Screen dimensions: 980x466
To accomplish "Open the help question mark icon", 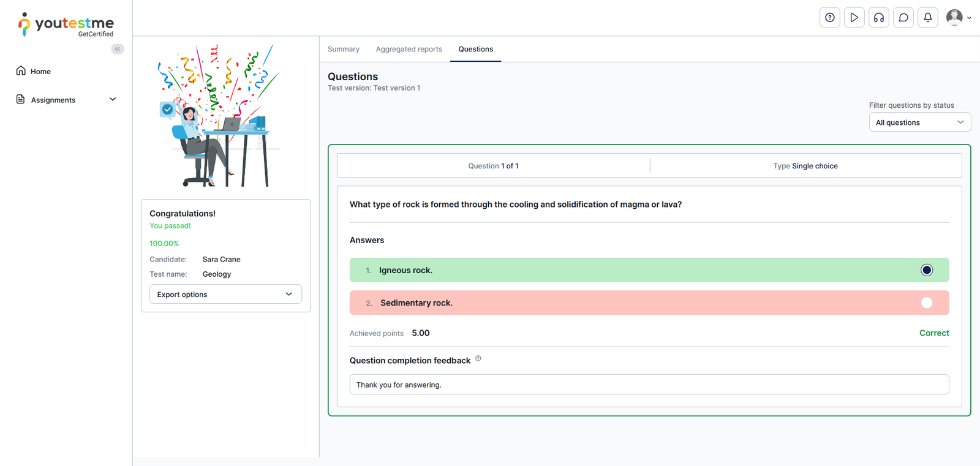I will click(829, 18).
